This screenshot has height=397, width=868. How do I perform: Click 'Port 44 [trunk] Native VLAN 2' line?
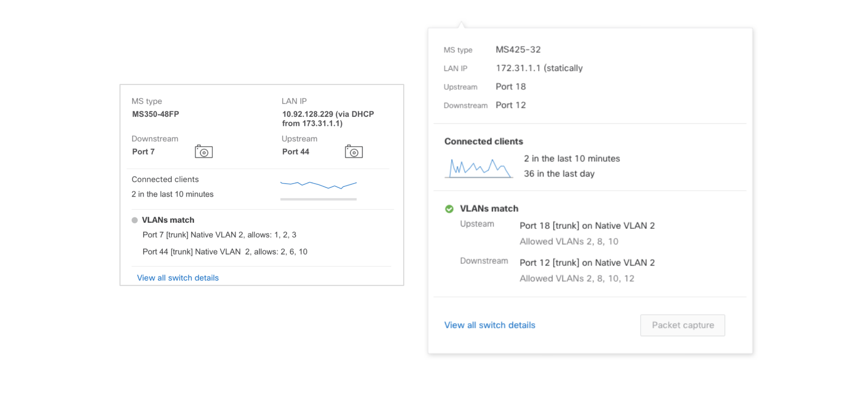click(225, 252)
